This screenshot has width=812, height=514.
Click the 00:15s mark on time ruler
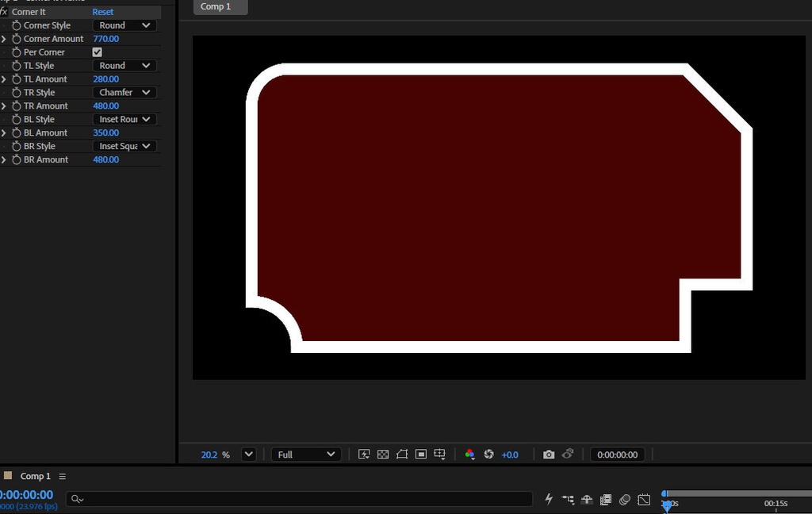click(776, 503)
